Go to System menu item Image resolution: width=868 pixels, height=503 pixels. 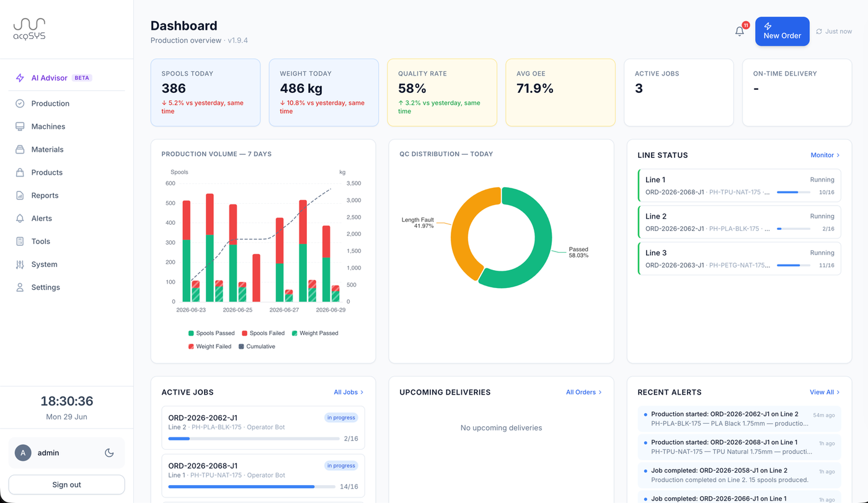(67, 265)
